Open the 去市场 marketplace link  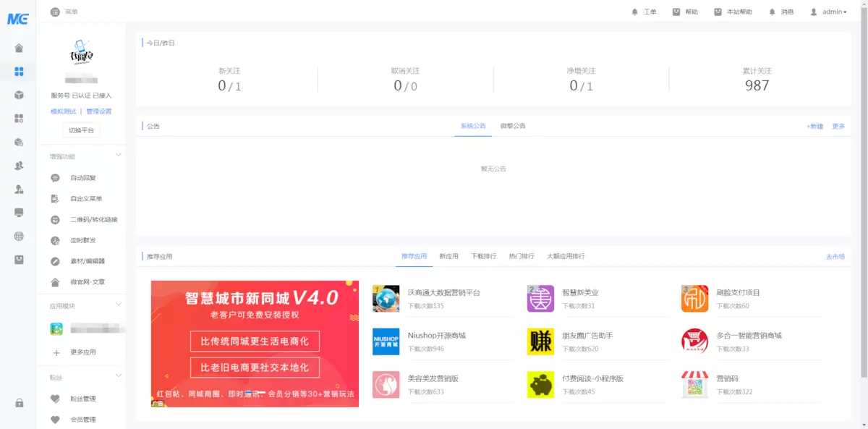point(834,255)
